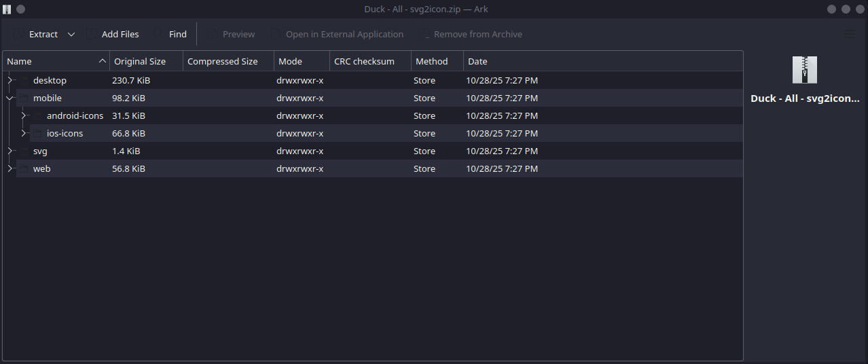Image resolution: width=868 pixels, height=364 pixels.
Task: Sort by Original Size column header
Action: 146,61
